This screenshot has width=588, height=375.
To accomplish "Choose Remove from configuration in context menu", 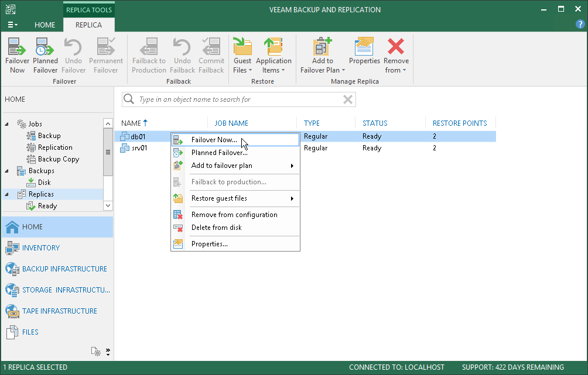I will click(235, 215).
